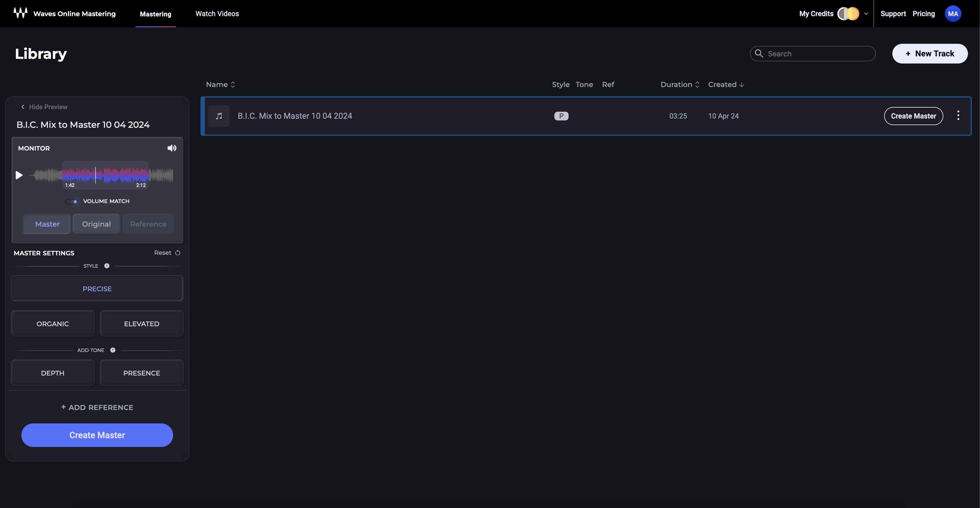The height and width of the screenshot is (508, 980).
Task: Open the track's three-dot options menu
Action: tap(958, 116)
